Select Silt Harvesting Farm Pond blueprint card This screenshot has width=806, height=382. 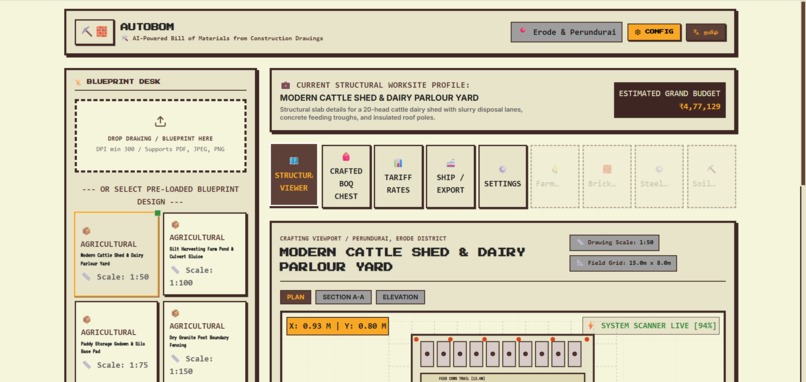point(205,254)
